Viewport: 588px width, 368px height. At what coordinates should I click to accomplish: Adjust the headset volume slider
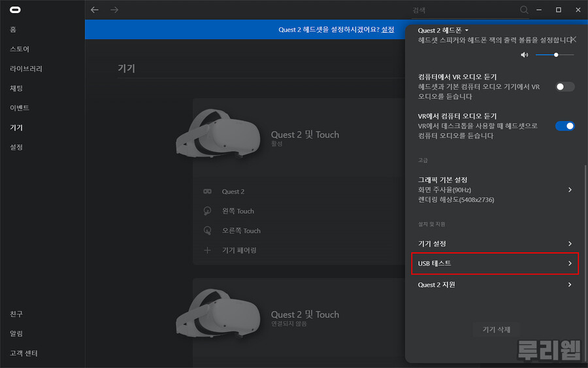pyautogui.click(x=555, y=55)
